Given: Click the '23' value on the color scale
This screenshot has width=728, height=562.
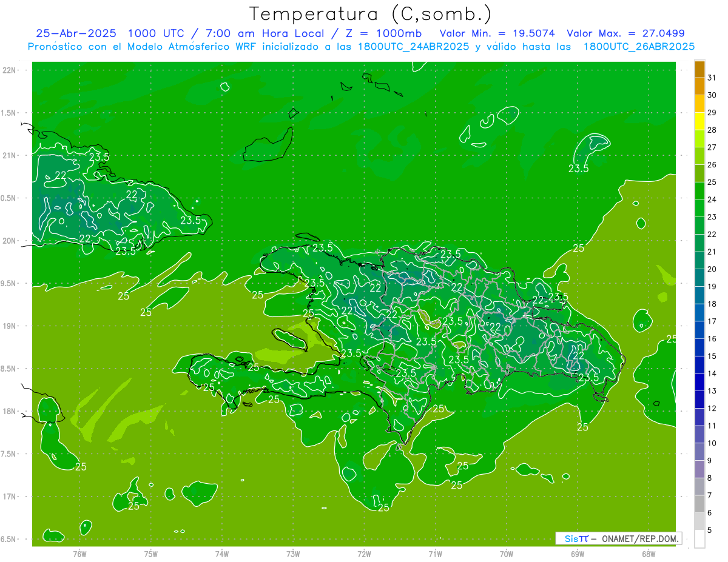Looking at the screenshot, I should [712, 217].
